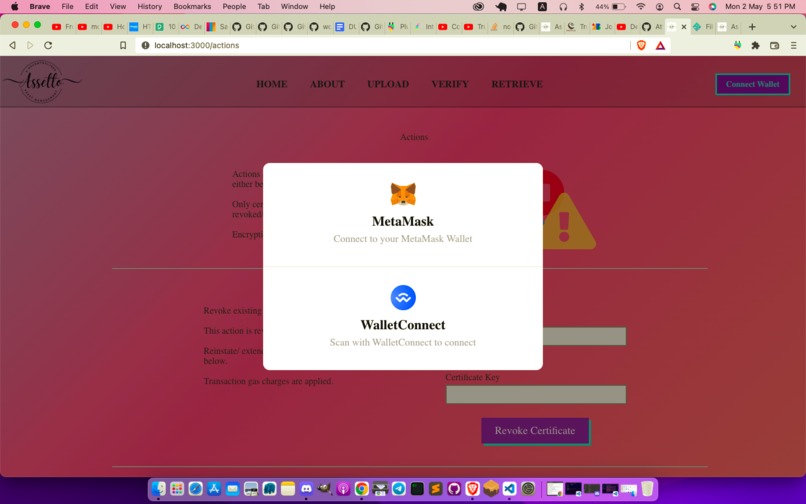806x504 pixels.
Task: Click the browser back arrow
Action: point(13,45)
